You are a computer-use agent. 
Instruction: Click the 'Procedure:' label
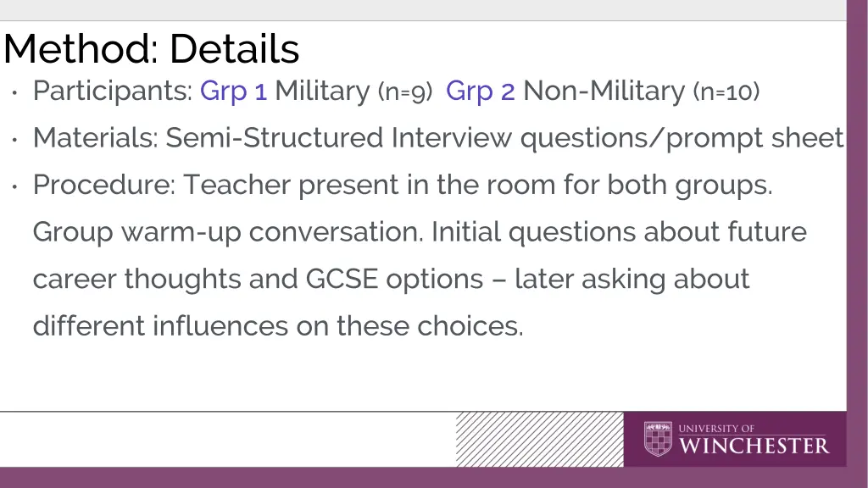tap(104, 185)
